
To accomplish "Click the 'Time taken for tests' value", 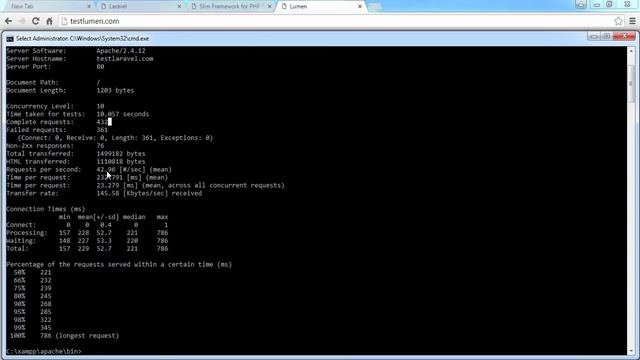I will click(x=122, y=114).
